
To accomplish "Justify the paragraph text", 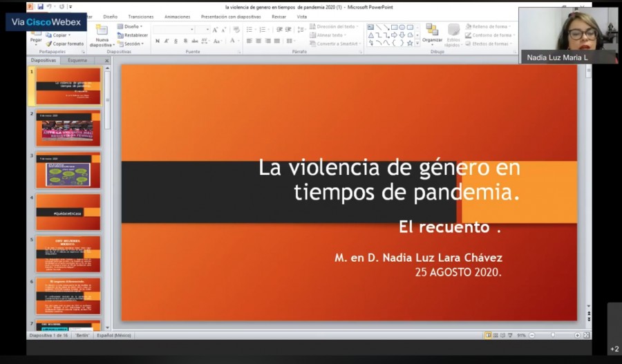I will 277,41.
